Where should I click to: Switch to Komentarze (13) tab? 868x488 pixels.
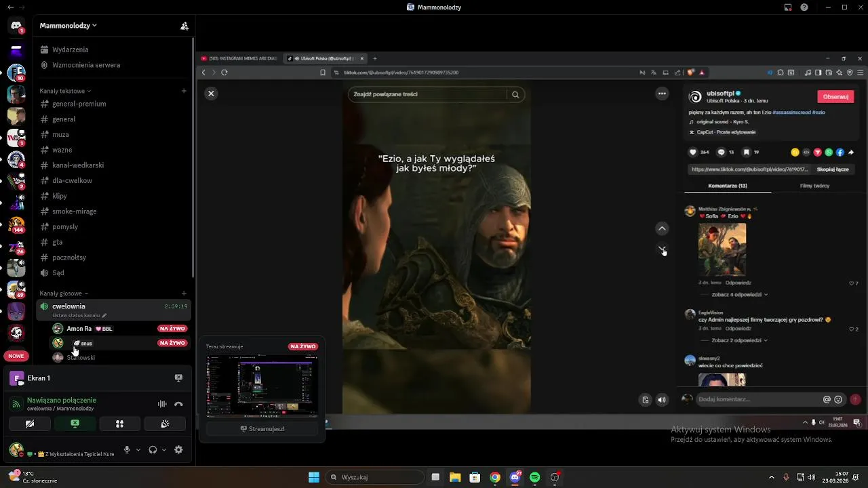[x=728, y=186]
